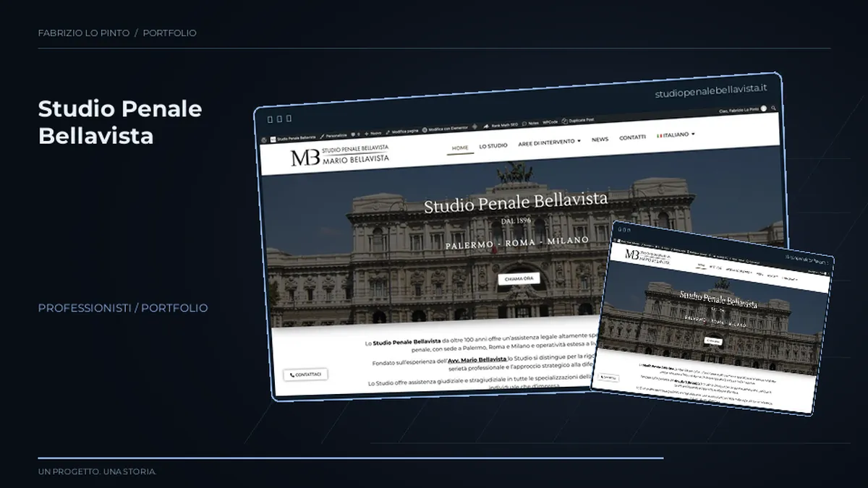Viewport: 868px width, 488px height.
Task: Click the MB Mario Bellavista logo in large window
Action: tap(339, 155)
